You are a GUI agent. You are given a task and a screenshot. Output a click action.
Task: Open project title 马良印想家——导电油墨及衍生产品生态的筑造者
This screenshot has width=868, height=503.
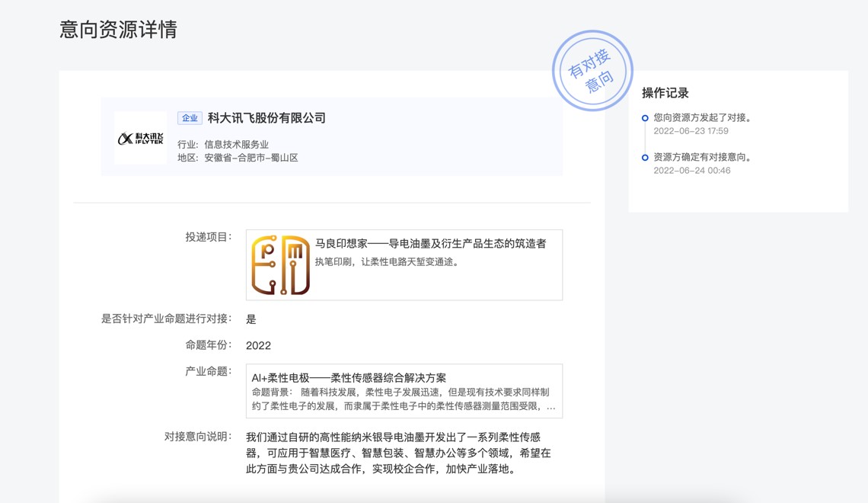(430, 244)
